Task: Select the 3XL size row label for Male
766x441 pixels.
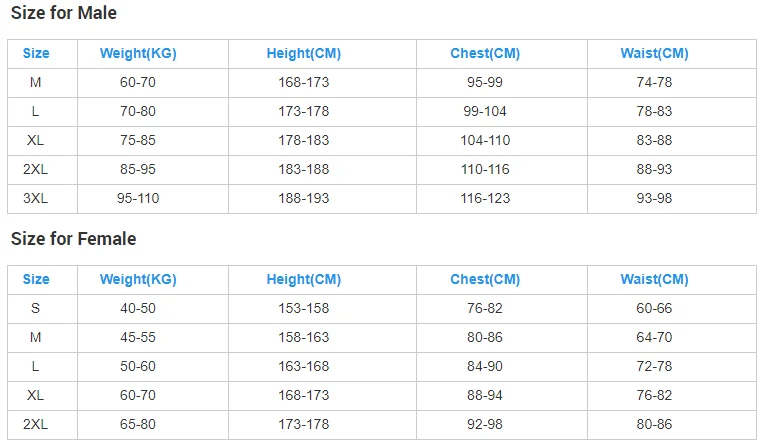Action: tap(36, 199)
